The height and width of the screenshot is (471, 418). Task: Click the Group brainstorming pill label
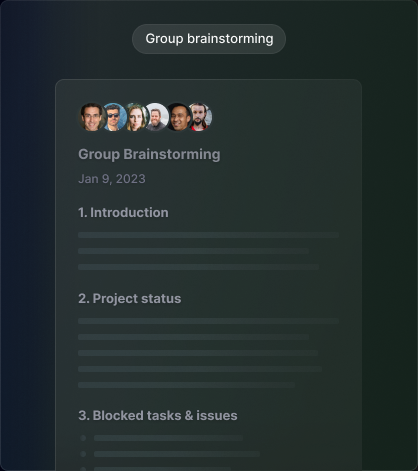209,39
